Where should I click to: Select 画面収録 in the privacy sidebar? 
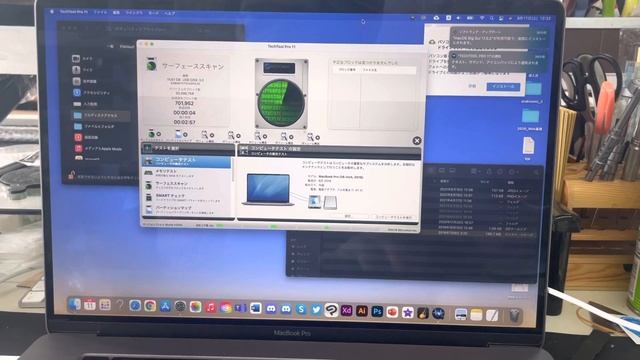coord(86,138)
